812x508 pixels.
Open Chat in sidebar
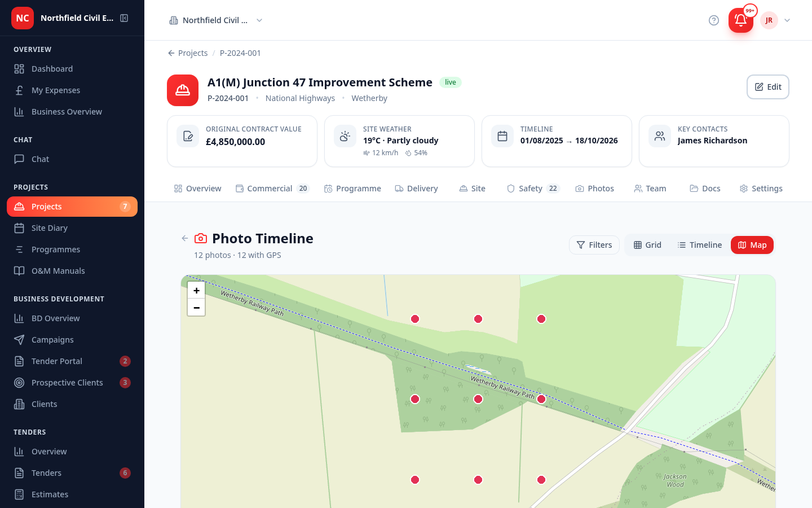coord(72,159)
